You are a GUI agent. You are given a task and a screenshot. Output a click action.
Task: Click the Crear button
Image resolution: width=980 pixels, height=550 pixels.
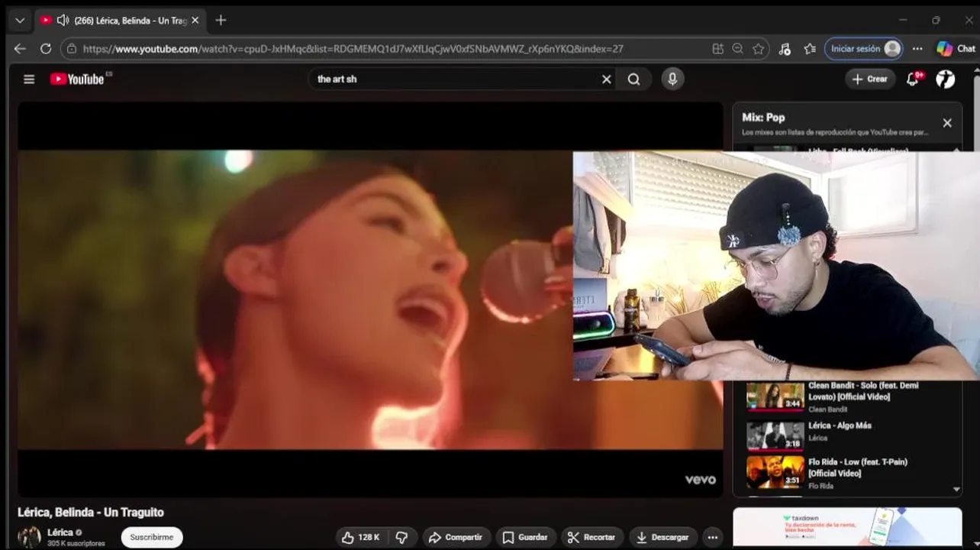coord(870,79)
